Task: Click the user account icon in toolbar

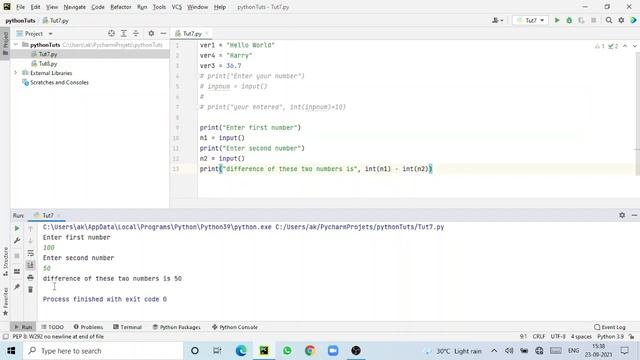Action: pos(497,20)
